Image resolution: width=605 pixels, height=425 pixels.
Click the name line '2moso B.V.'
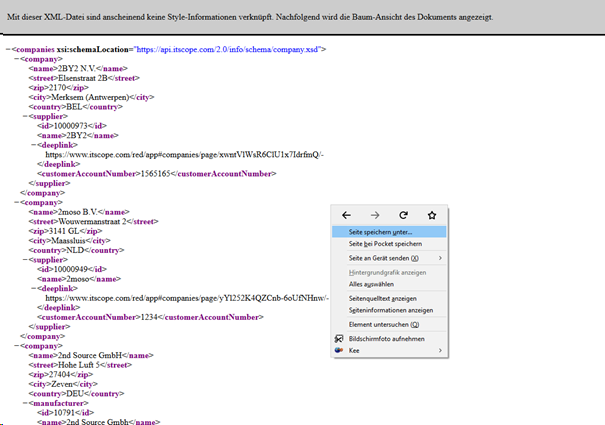pyautogui.click(x=79, y=212)
